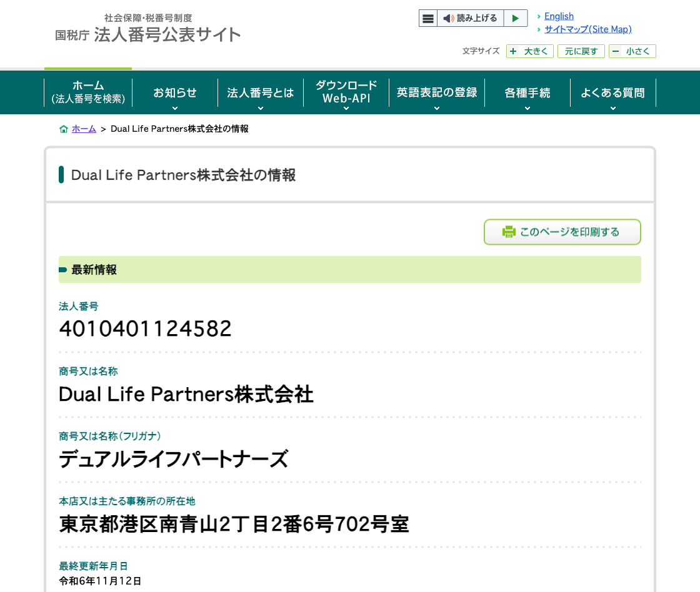
Task: Expand the chevron under 英語表記の登録
Action: tap(437, 109)
